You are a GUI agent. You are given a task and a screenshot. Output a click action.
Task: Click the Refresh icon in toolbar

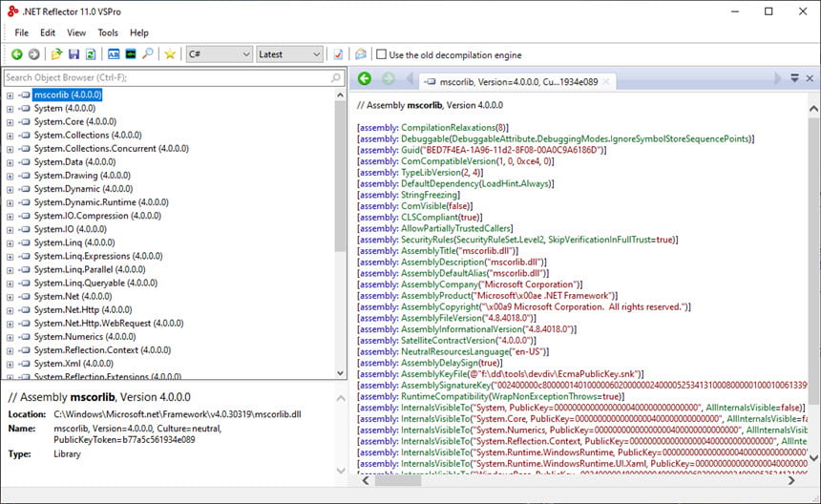[91, 53]
